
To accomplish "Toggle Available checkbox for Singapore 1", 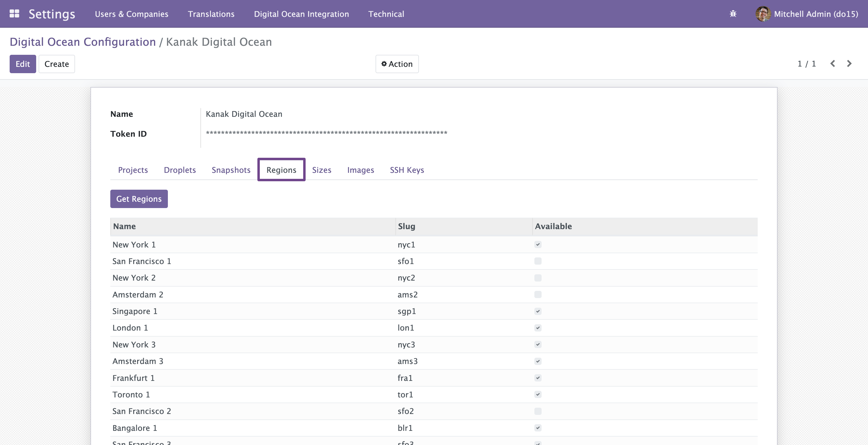I will point(538,311).
